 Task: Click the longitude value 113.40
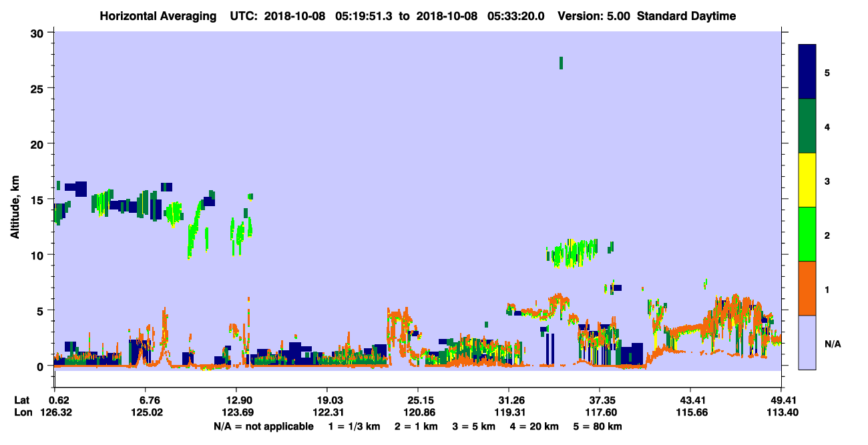point(781,412)
